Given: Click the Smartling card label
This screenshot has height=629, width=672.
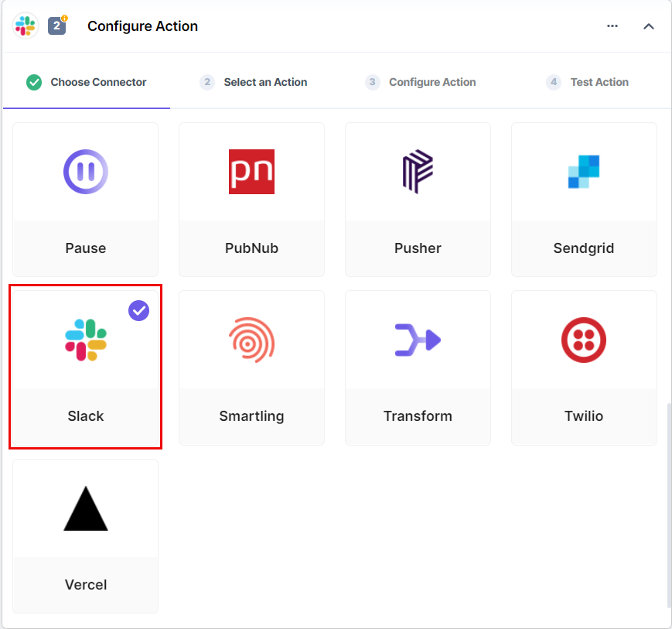Looking at the screenshot, I should [x=251, y=416].
